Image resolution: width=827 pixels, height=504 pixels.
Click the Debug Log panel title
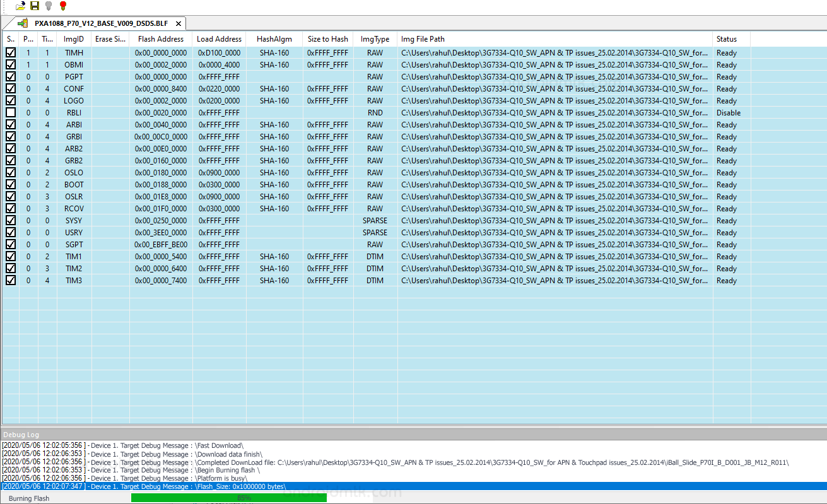tap(20, 435)
